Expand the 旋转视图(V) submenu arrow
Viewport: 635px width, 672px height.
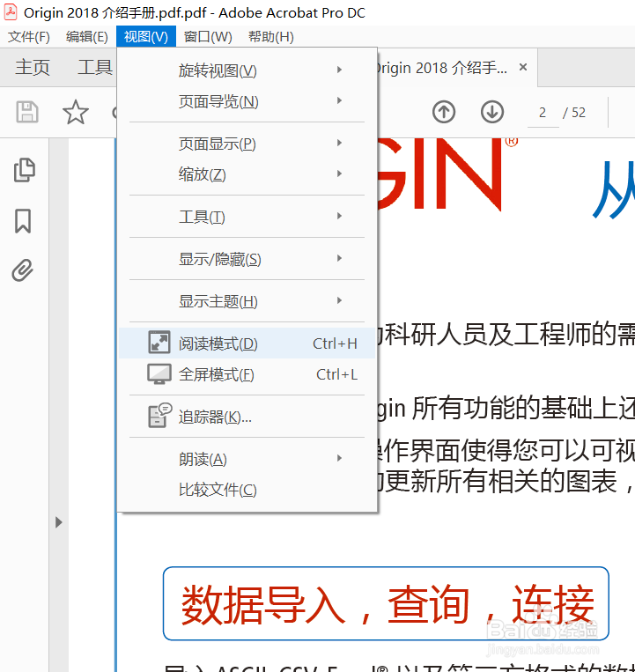pos(339,70)
